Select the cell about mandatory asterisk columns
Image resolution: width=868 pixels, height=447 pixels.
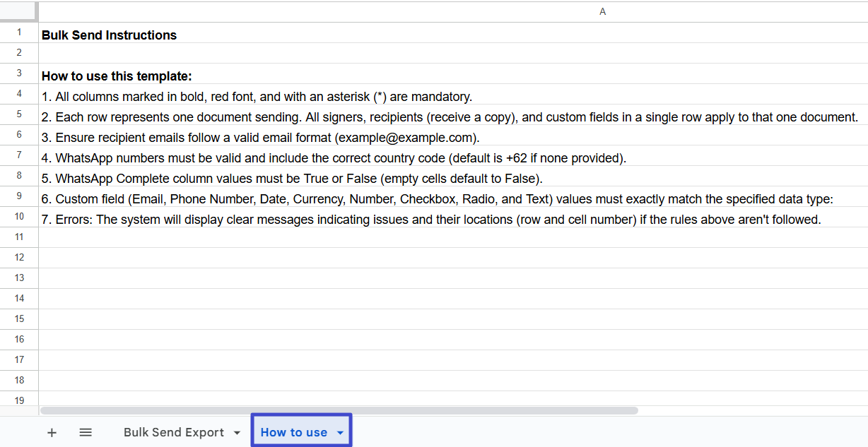257,97
